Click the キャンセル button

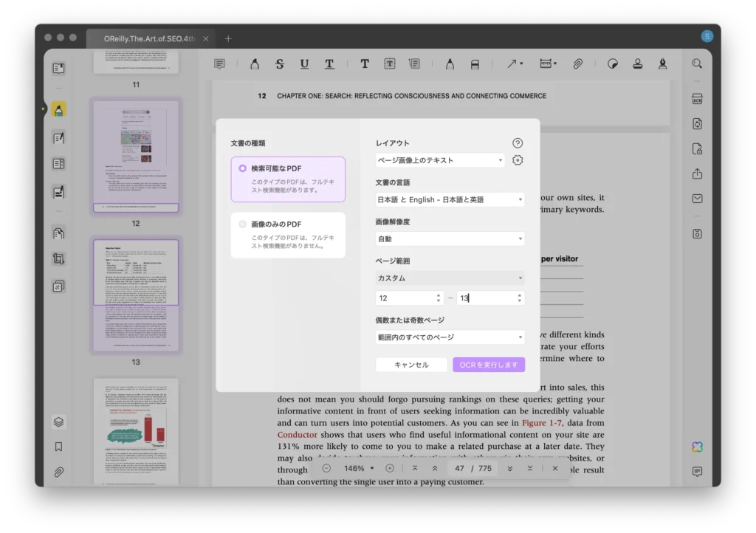tap(411, 365)
